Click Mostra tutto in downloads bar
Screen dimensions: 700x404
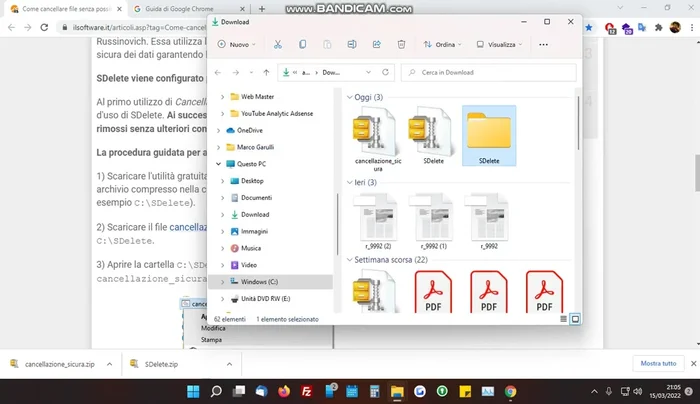658,363
